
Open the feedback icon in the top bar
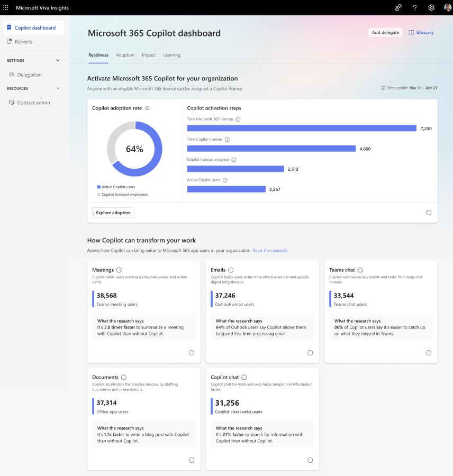398,7
